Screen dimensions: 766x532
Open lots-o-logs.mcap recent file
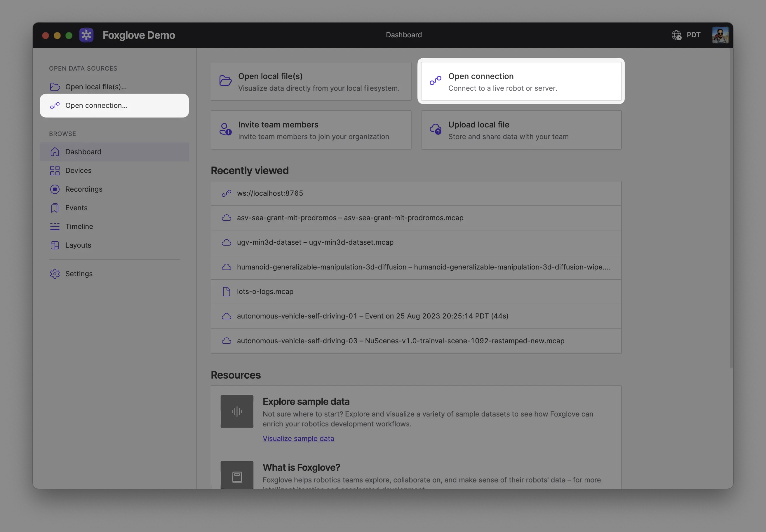click(x=265, y=292)
